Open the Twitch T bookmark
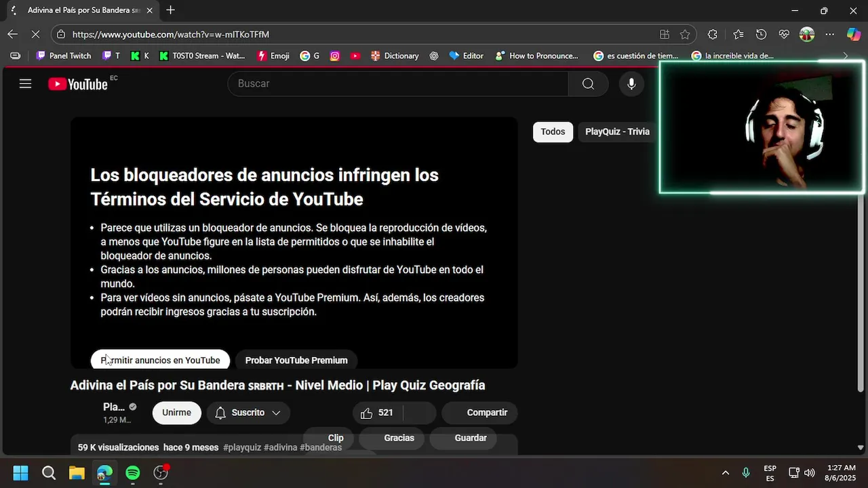868x488 pixels. 111,56
